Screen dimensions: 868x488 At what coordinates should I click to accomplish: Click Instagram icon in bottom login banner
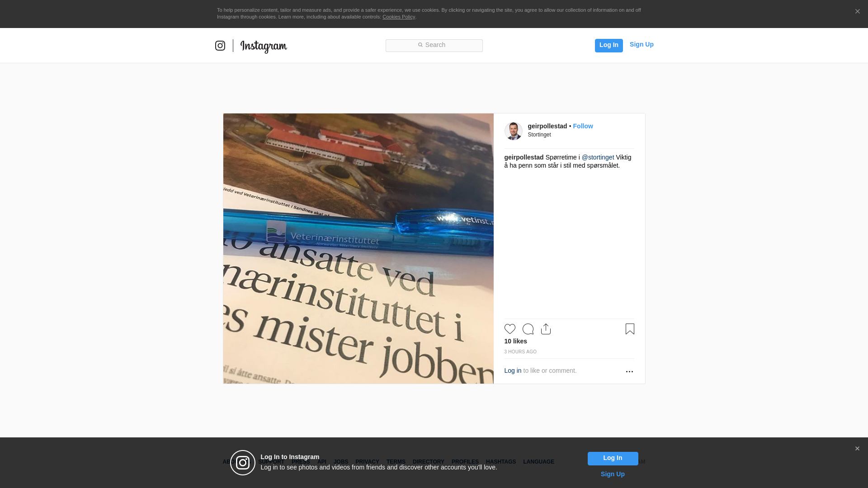click(x=243, y=463)
